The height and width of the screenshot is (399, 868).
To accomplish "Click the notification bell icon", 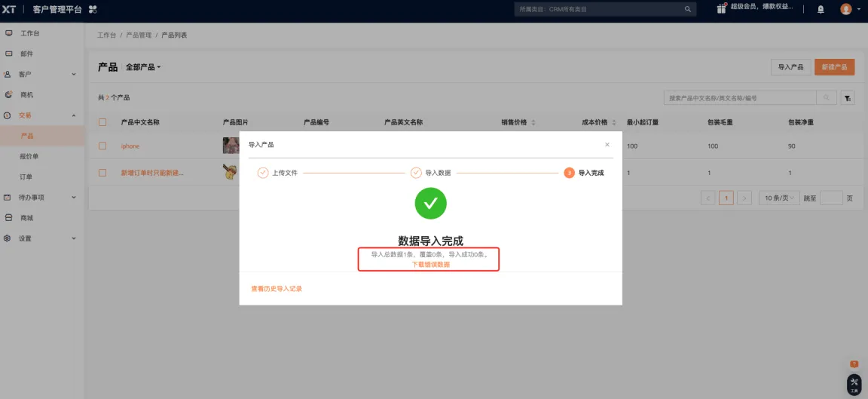I will [x=821, y=9].
